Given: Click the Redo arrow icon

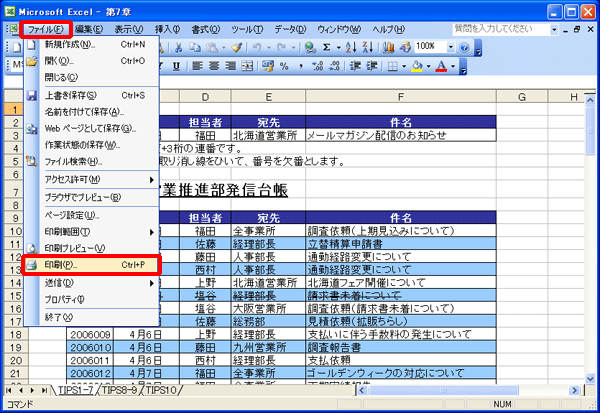Looking at the screenshot, I should tap(282, 47).
